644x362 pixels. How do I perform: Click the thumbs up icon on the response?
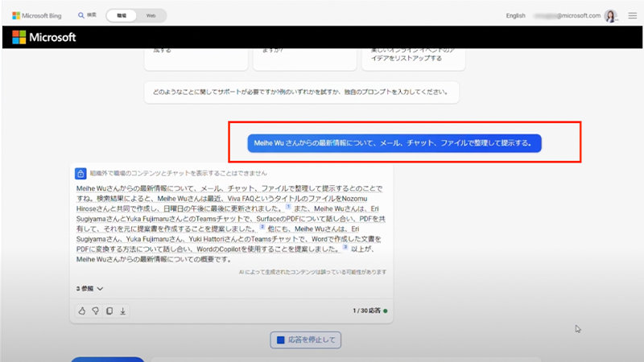(x=82, y=311)
